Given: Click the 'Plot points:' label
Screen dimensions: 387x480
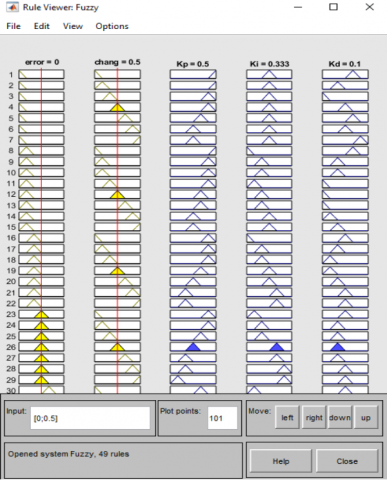Looking at the screenshot, I should coord(180,411).
